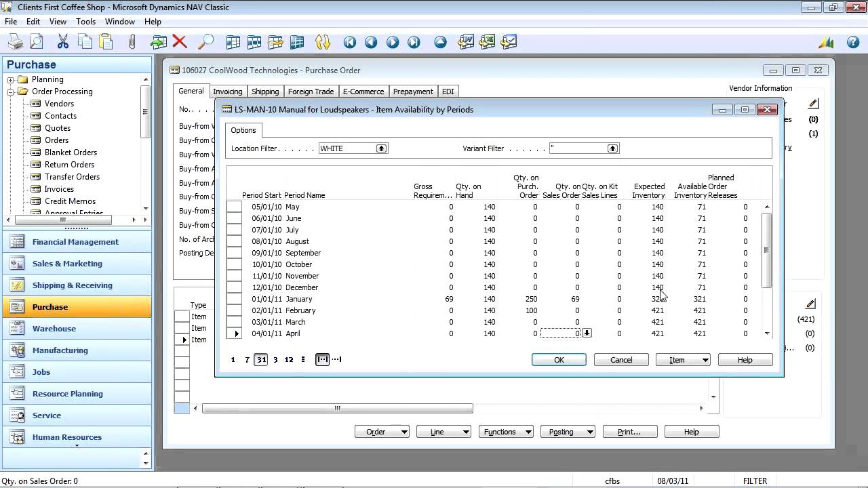Collapse the Order Processing folder
The width and height of the screenshot is (868, 488).
(11, 91)
